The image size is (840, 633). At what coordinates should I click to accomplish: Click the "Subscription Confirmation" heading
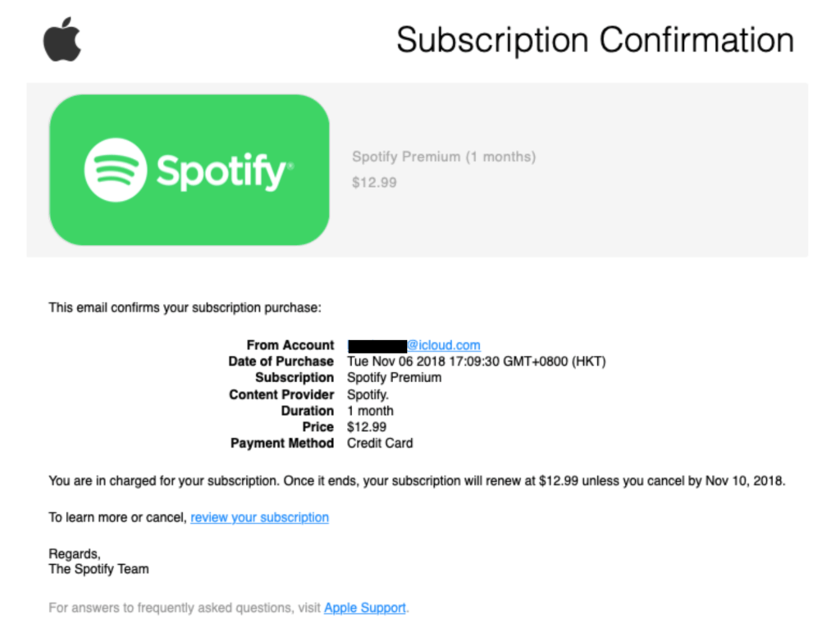(595, 39)
